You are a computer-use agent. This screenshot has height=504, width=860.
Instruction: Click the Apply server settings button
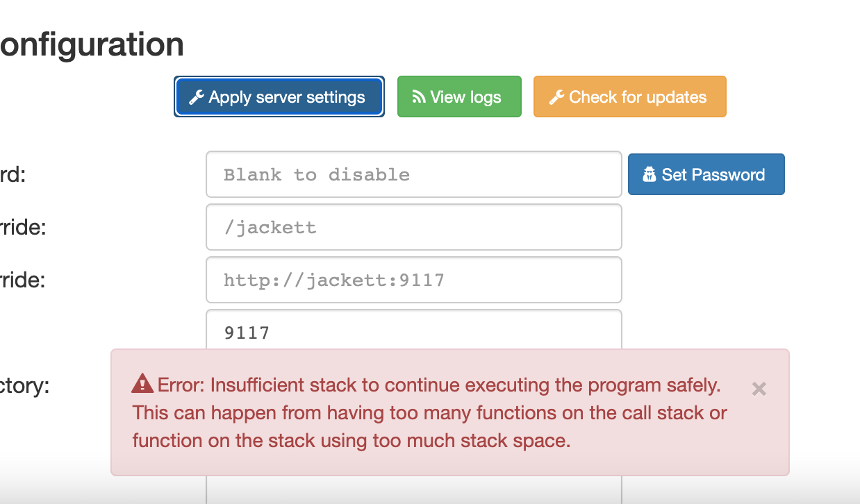(279, 96)
